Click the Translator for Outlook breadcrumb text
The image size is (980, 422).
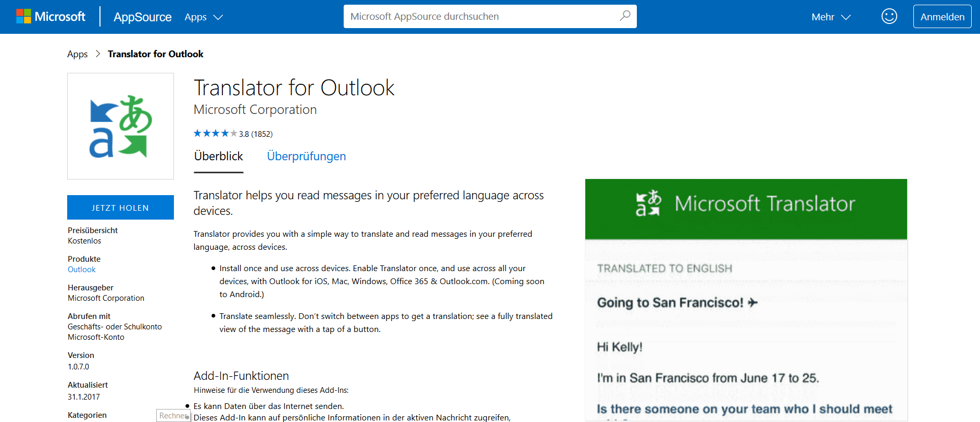coord(155,54)
